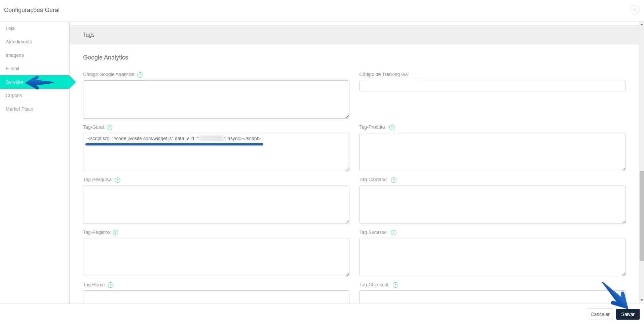The height and width of the screenshot is (324, 644).
Task: Click help icon next to Tag-Home
Action: (x=111, y=285)
